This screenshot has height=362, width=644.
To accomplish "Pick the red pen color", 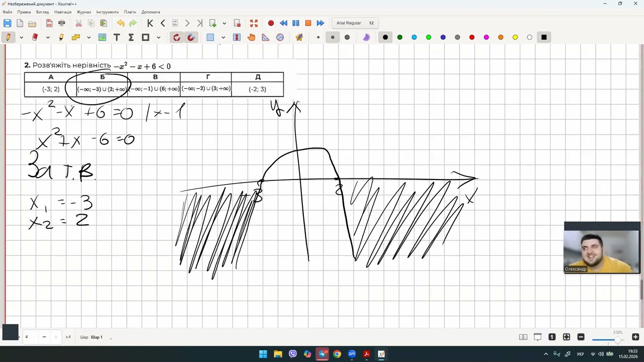I will (x=472, y=37).
